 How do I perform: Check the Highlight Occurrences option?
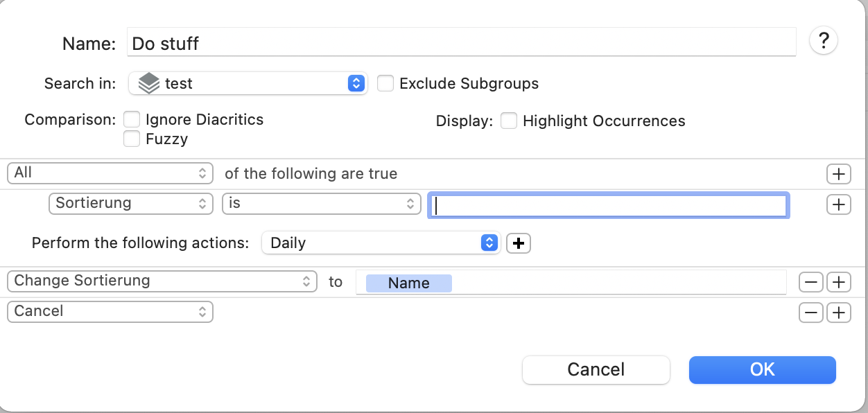click(x=509, y=121)
